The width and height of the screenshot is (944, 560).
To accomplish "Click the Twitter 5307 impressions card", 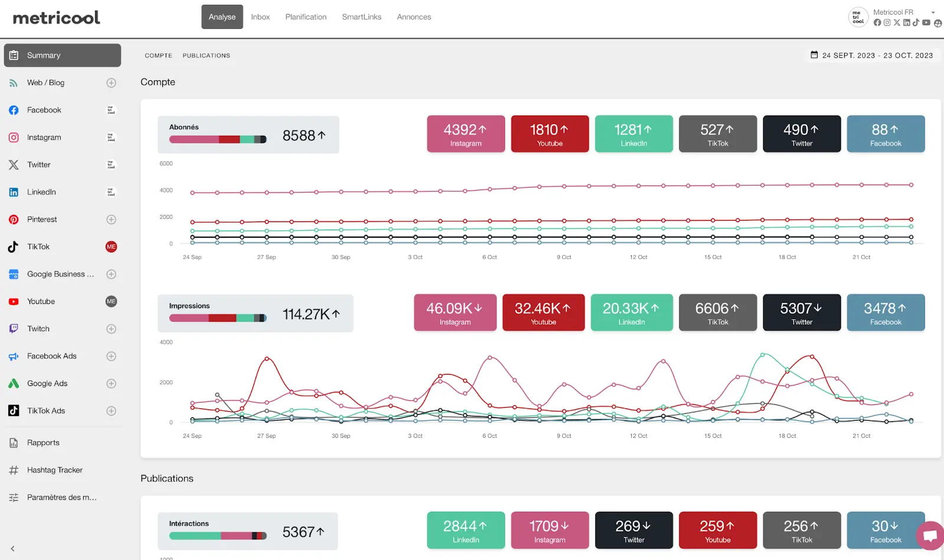I will tap(802, 313).
